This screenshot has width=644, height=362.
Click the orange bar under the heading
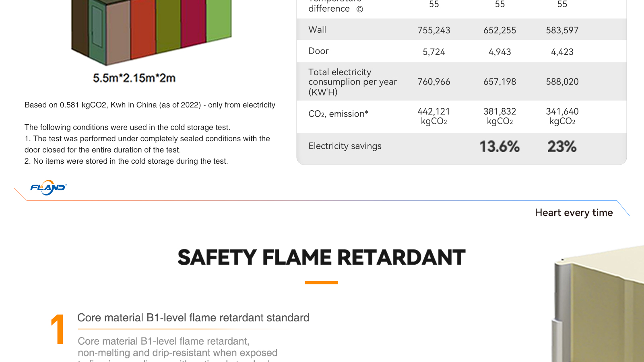[x=321, y=282]
